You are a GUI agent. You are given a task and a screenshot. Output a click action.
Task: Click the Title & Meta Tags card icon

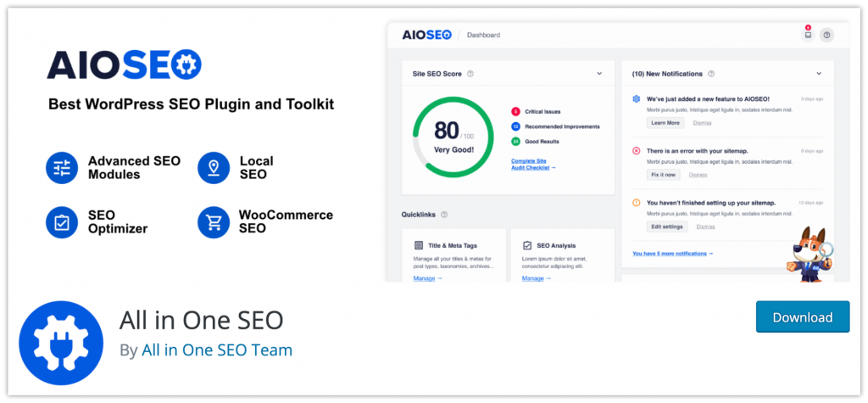pyautogui.click(x=419, y=245)
